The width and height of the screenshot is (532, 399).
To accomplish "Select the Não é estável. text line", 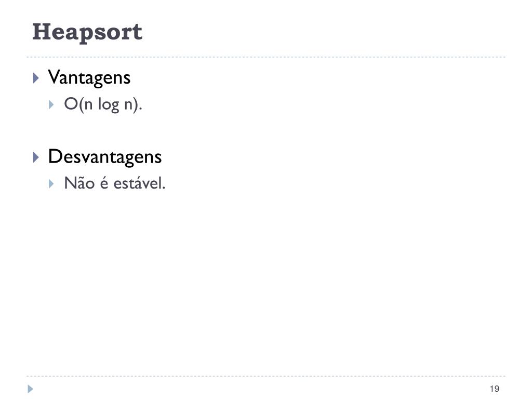I will [x=115, y=183].
